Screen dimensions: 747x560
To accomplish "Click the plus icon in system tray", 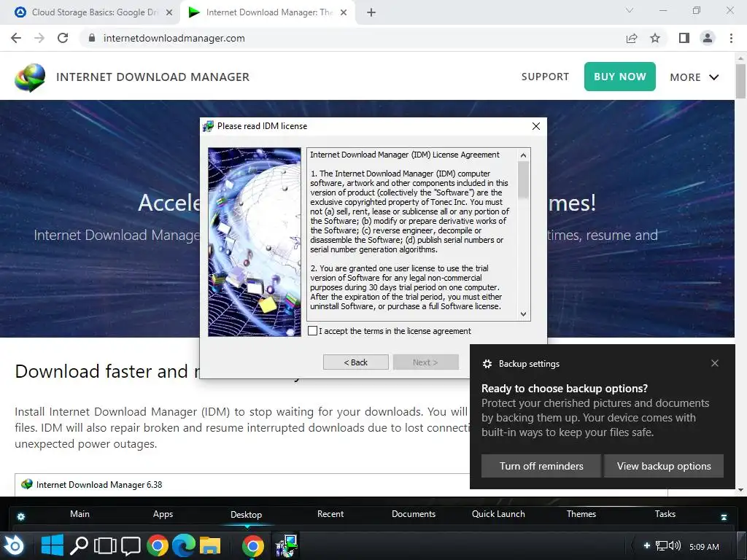I will 646,545.
